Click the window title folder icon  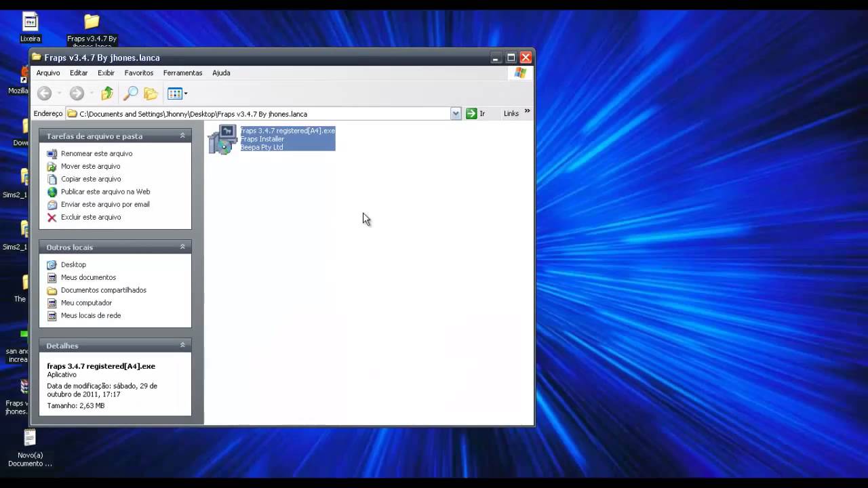point(37,58)
